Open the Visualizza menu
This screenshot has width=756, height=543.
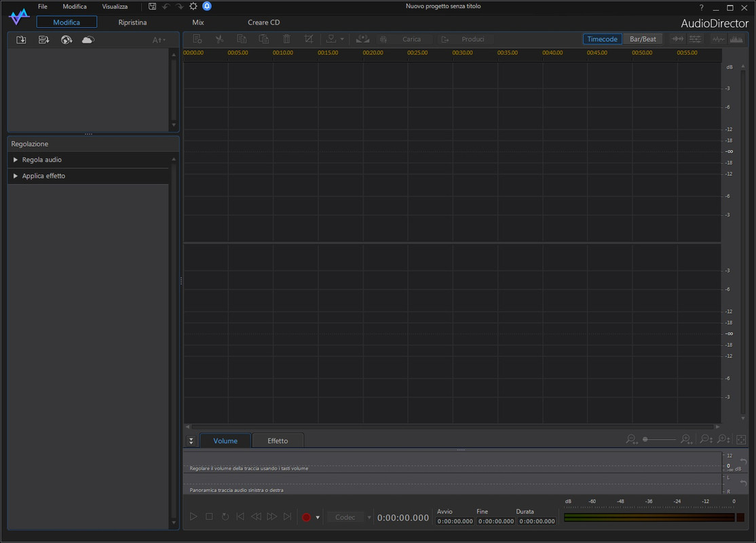click(115, 6)
